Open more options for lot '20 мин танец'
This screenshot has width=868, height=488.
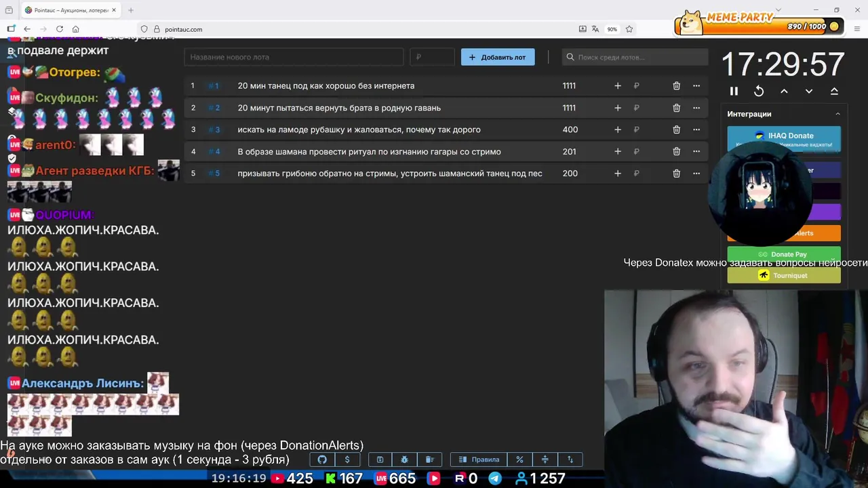[696, 85]
